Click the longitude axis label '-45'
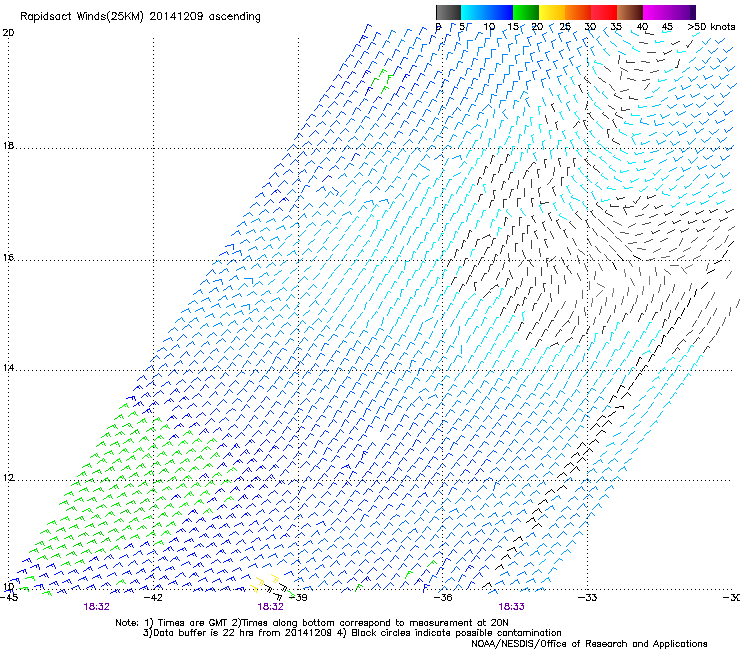 pyautogui.click(x=8, y=598)
